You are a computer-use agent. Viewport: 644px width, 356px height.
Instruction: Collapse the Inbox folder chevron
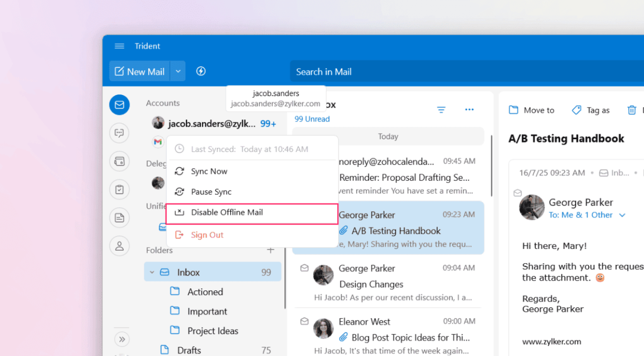click(152, 272)
